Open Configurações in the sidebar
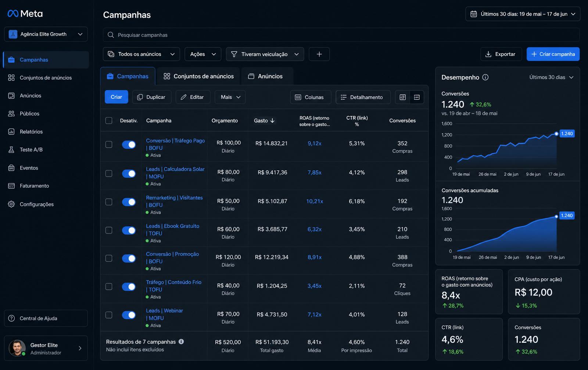Image resolution: width=588 pixels, height=370 pixels. [x=46, y=204]
